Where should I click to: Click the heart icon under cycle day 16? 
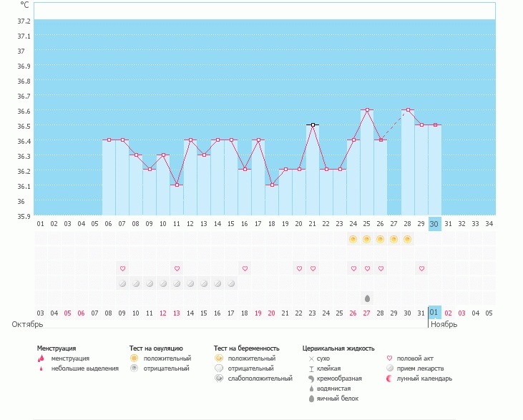pos(245,268)
